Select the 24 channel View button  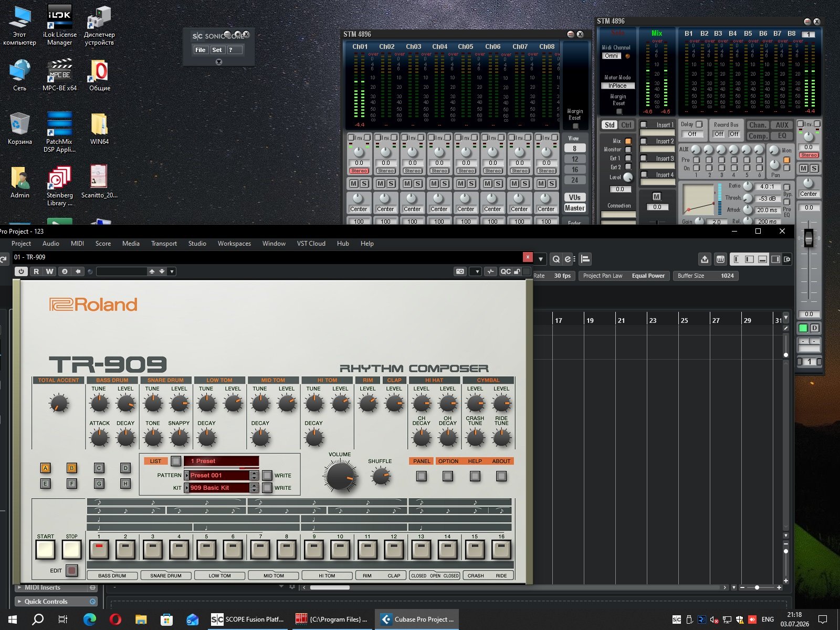point(575,180)
